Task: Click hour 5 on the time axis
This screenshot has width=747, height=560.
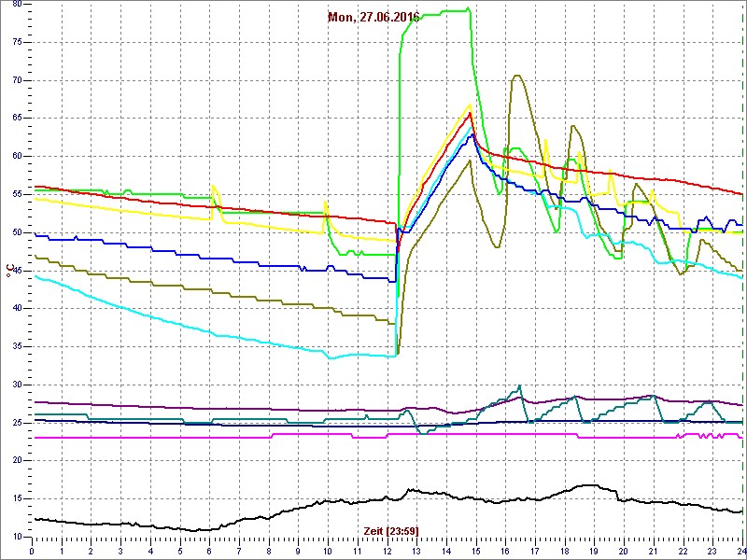Action: coord(180,551)
